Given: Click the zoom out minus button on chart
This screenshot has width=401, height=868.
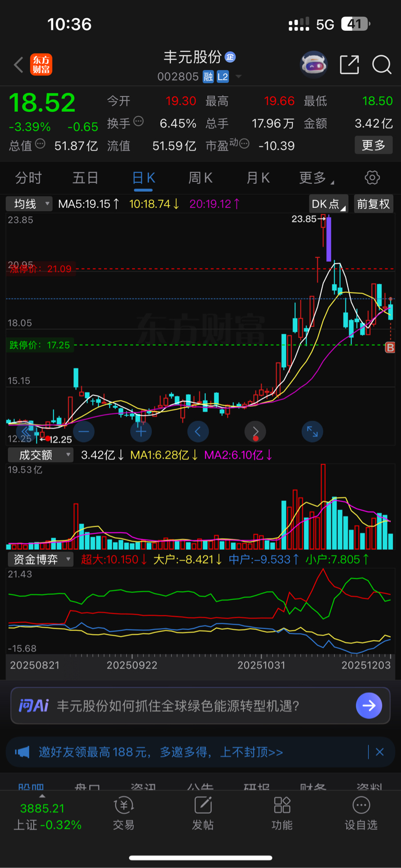Looking at the screenshot, I should click(84, 431).
